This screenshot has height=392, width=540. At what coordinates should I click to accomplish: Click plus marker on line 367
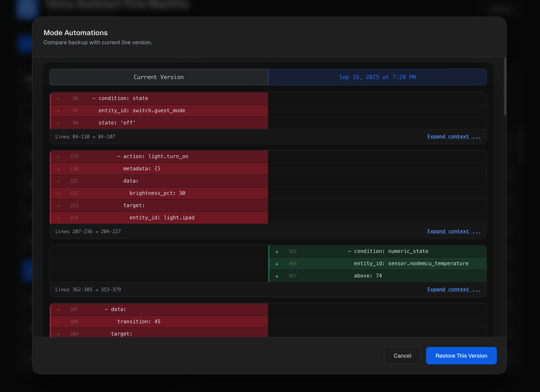pos(277,276)
